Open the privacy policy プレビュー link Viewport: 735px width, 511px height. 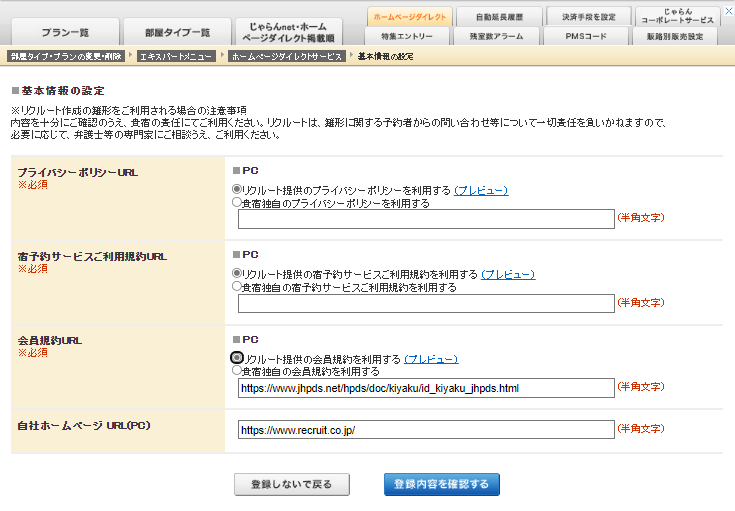tap(481, 190)
